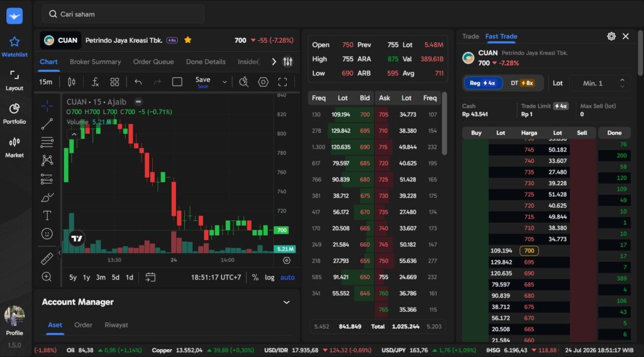The height and width of the screenshot is (357, 644).
Task: Click the Cari saham search field
Action: pos(123,14)
